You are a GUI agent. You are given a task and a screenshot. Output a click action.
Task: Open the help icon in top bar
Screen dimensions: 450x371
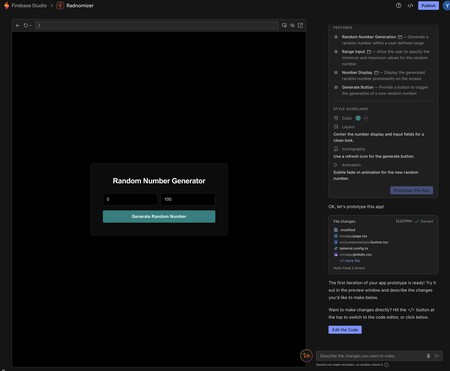[x=398, y=6]
